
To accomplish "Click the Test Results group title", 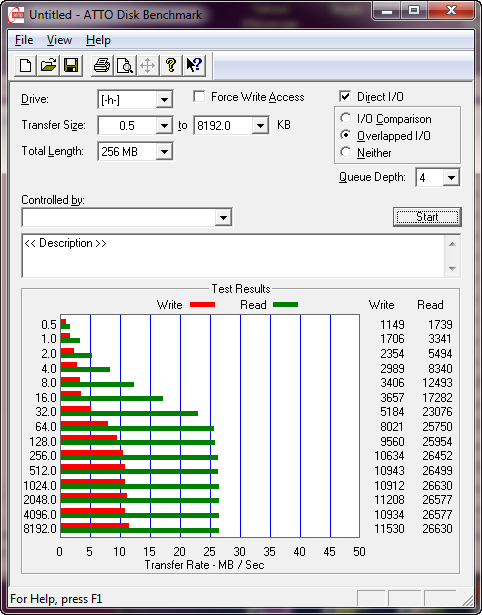I will pyautogui.click(x=241, y=289).
